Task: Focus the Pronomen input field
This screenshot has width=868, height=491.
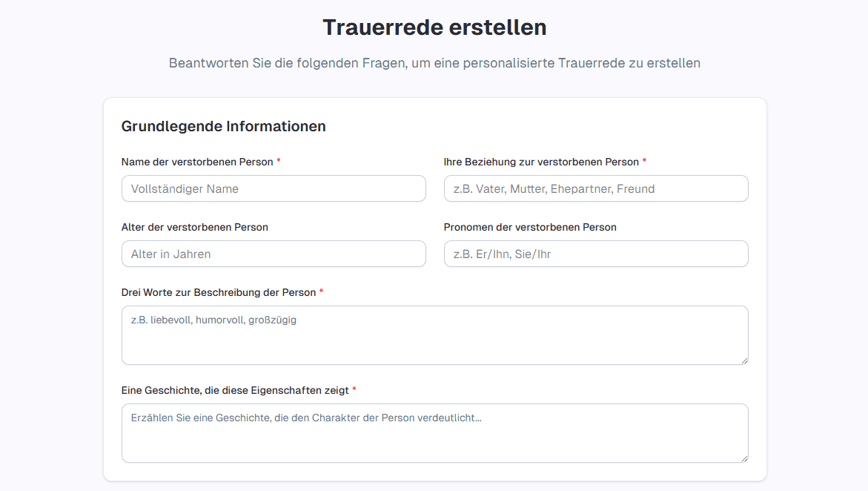Action: point(595,254)
